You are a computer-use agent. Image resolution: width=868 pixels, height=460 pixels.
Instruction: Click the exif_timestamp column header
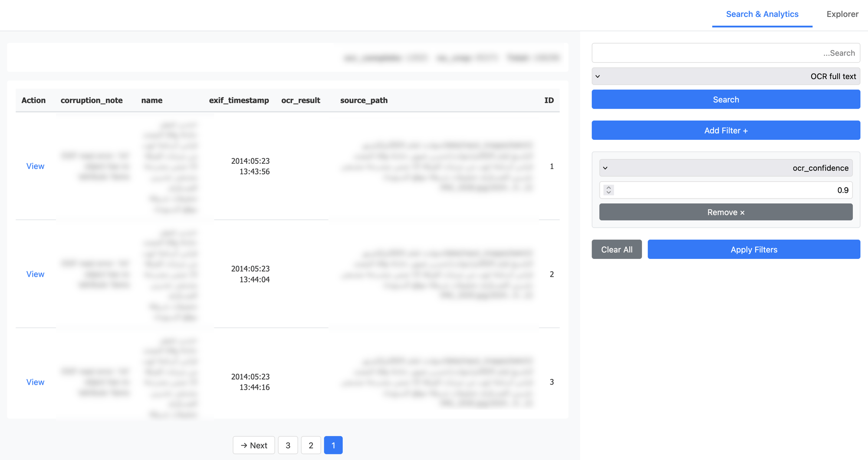(x=239, y=100)
